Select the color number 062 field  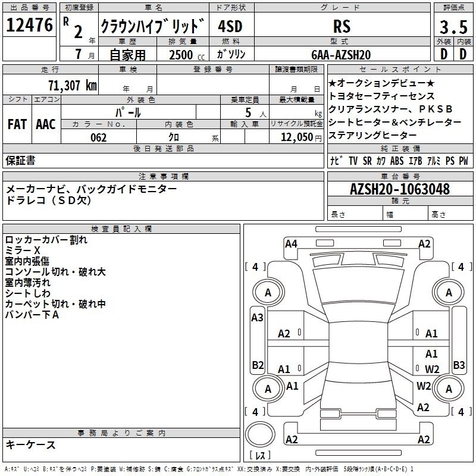click(99, 137)
